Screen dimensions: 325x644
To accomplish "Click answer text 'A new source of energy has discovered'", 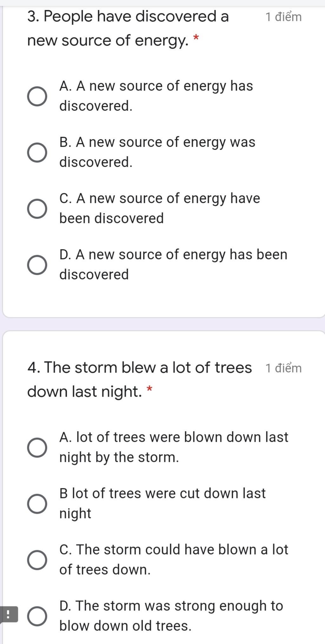I will pyautogui.click(x=156, y=96).
